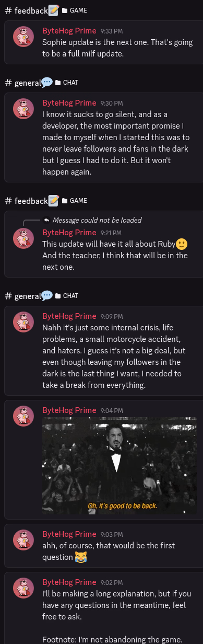Click ByteHog Prime username at 9:02 PM

[69, 582]
